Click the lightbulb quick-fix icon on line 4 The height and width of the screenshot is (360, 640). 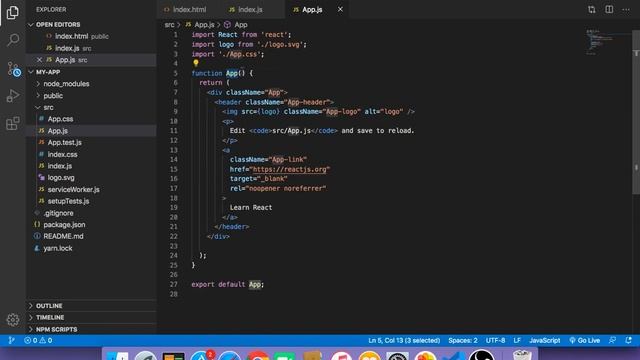click(196, 63)
